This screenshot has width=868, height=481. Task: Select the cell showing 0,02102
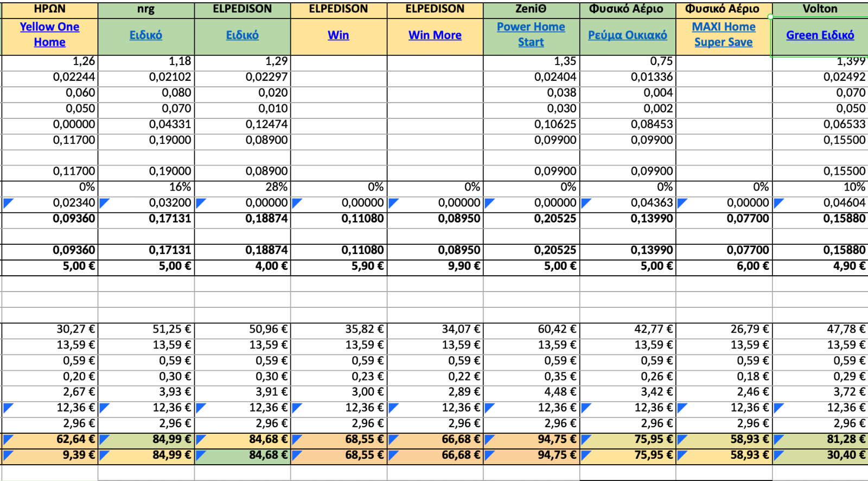(146, 78)
